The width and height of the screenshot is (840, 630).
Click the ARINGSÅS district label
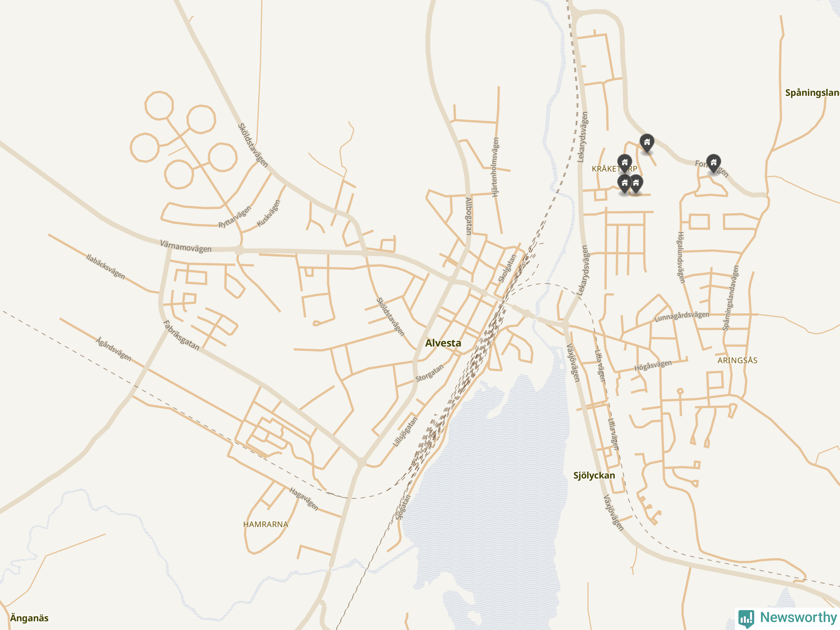tap(737, 360)
